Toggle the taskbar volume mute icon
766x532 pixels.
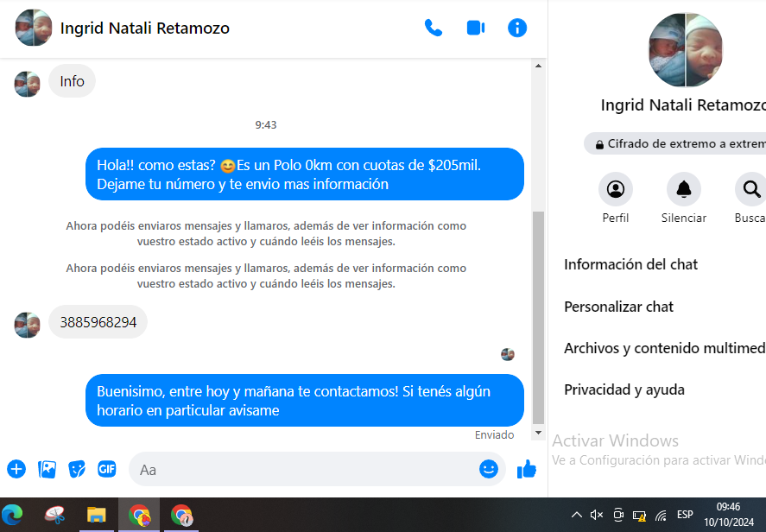click(x=597, y=516)
